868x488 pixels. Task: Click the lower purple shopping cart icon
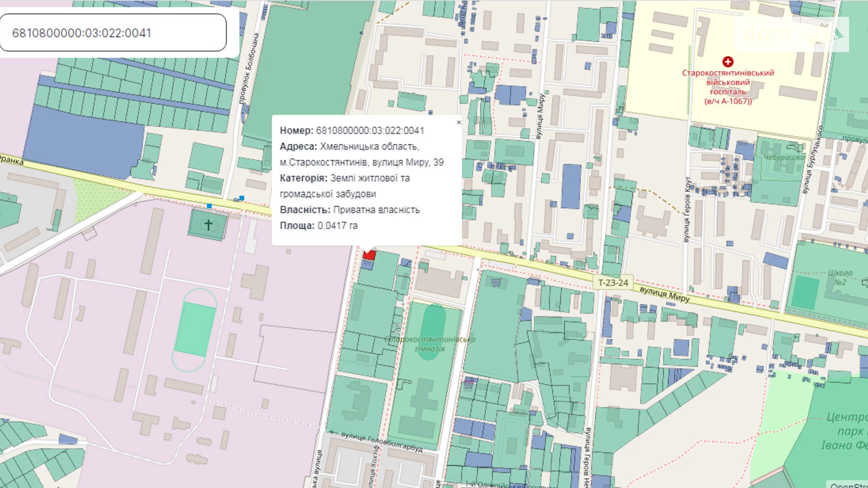pyautogui.click(x=469, y=383)
